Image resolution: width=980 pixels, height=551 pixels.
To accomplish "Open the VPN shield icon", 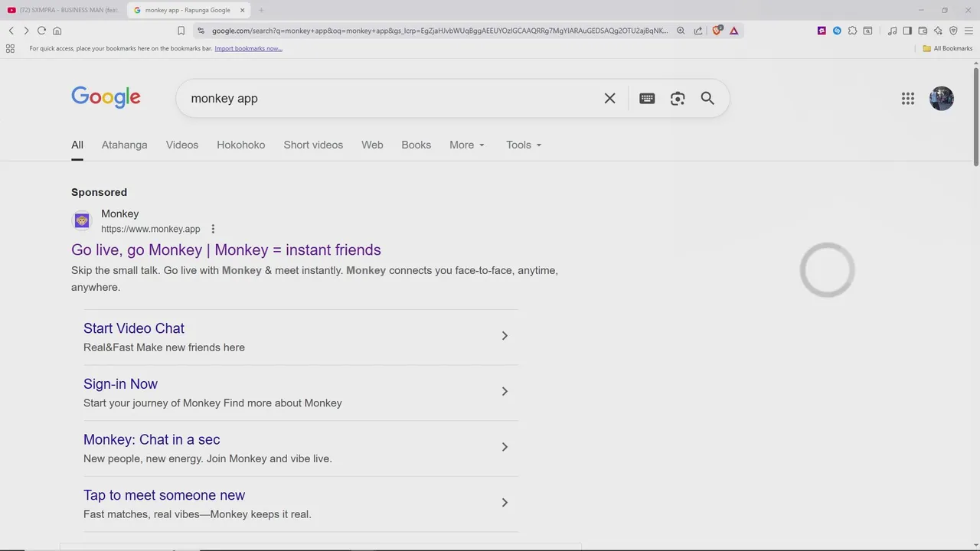I will coord(953,31).
